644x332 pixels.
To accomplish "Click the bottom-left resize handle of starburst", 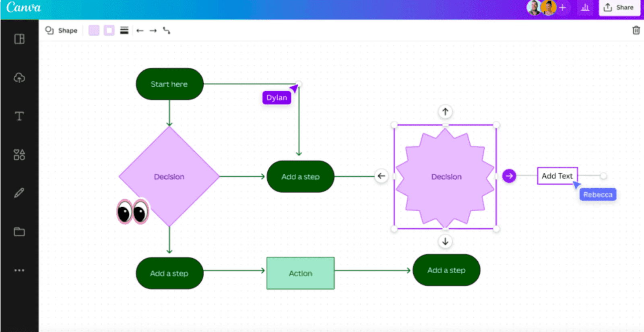I will 394,229.
